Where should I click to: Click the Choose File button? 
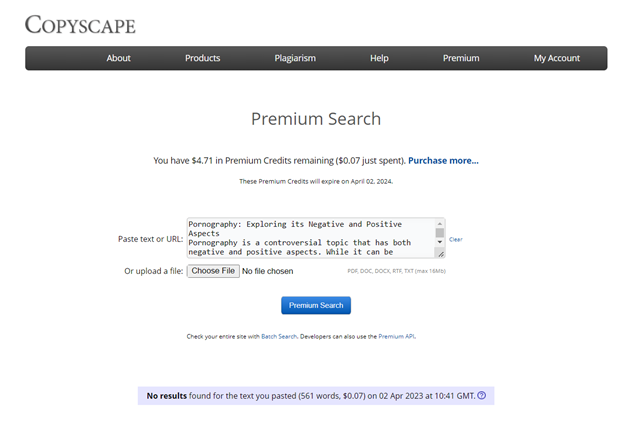click(213, 271)
